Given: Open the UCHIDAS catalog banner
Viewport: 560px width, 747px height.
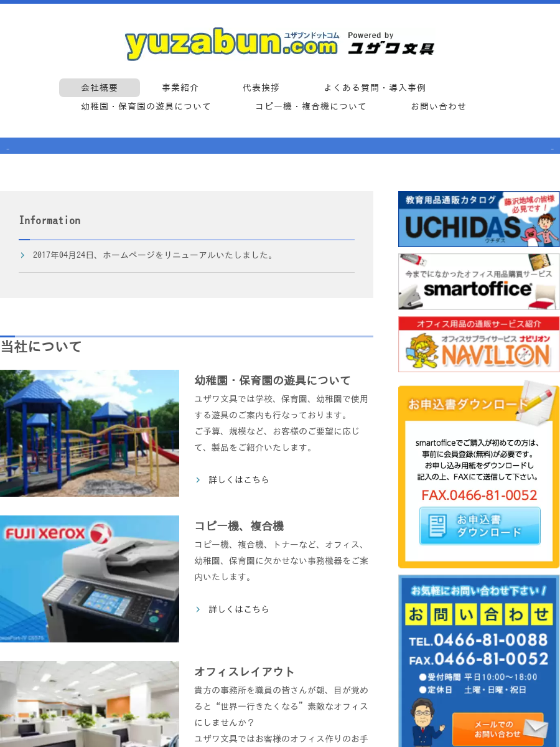Looking at the screenshot, I should pyautogui.click(x=479, y=219).
